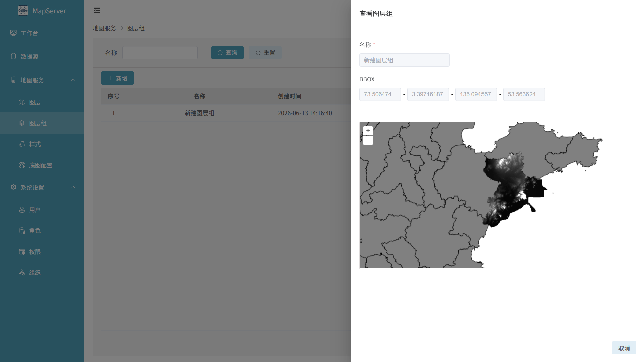The height and width of the screenshot is (362, 644).
Task: Open 工作台 menu item
Action: click(42, 33)
